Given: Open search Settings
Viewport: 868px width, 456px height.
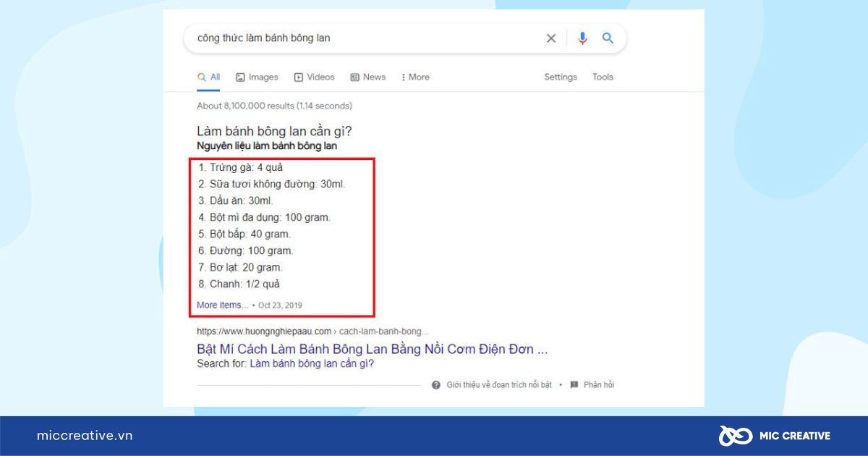Looking at the screenshot, I should [561, 77].
